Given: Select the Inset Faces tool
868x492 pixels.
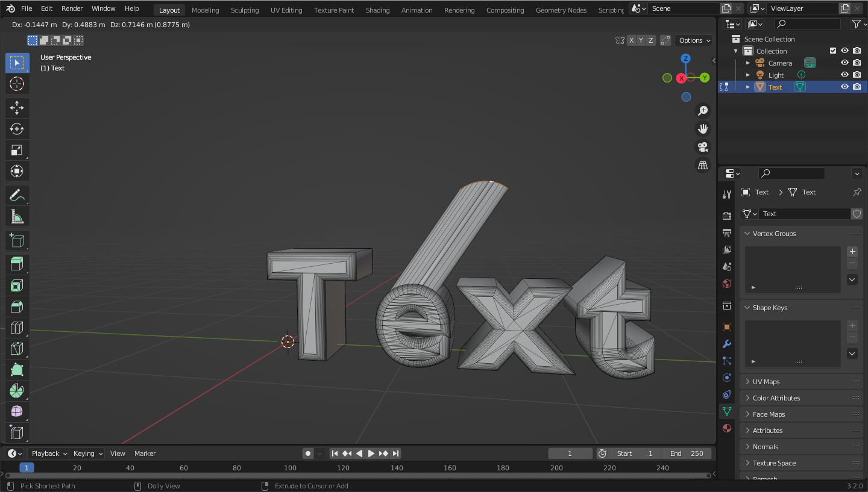Looking at the screenshot, I should (x=17, y=285).
